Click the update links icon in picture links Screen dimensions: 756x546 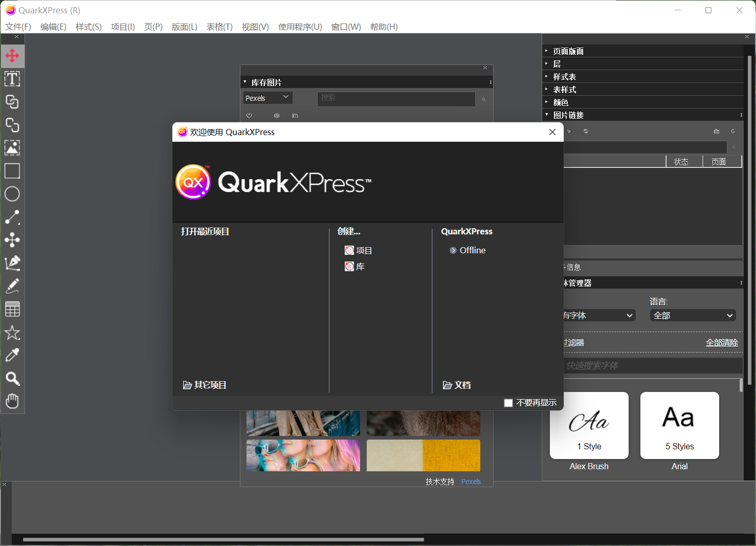click(x=586, y=132)
